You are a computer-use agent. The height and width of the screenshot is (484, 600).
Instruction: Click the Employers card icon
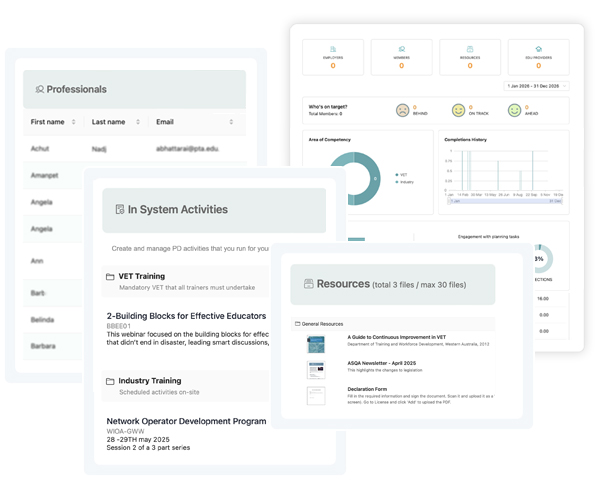[x=333, y=49]
